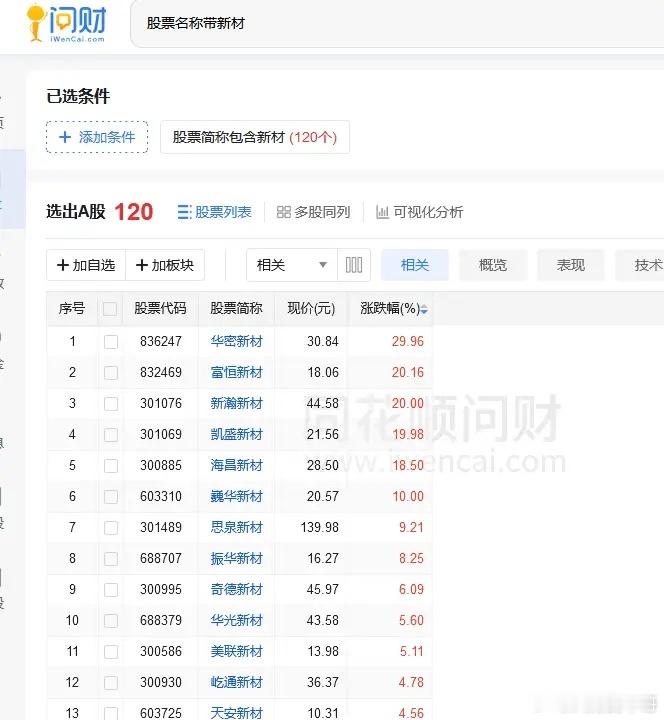Click the 已选条件 heading
The width and height of the screenshot is (664, 720).
(x=78, y=96)
